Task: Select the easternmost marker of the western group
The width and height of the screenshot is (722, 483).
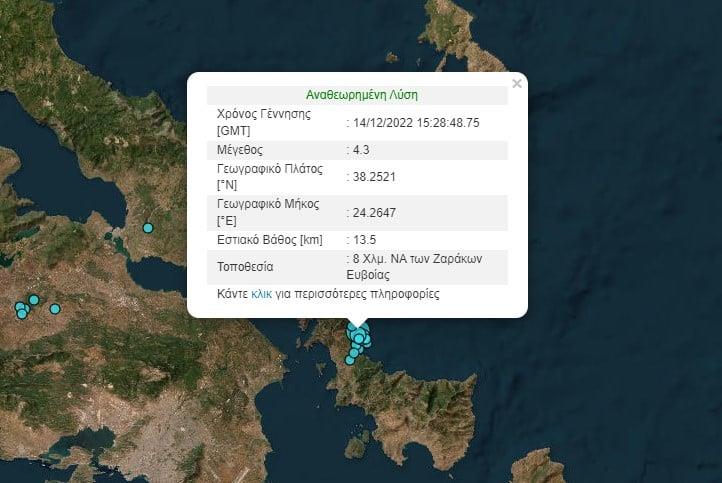Action: pyautogui.click(x=55, y=309)
